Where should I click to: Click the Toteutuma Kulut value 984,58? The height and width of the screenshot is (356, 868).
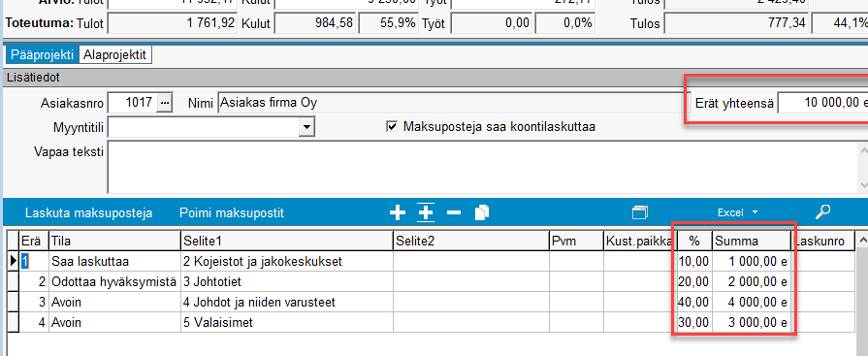click(315, 24)
